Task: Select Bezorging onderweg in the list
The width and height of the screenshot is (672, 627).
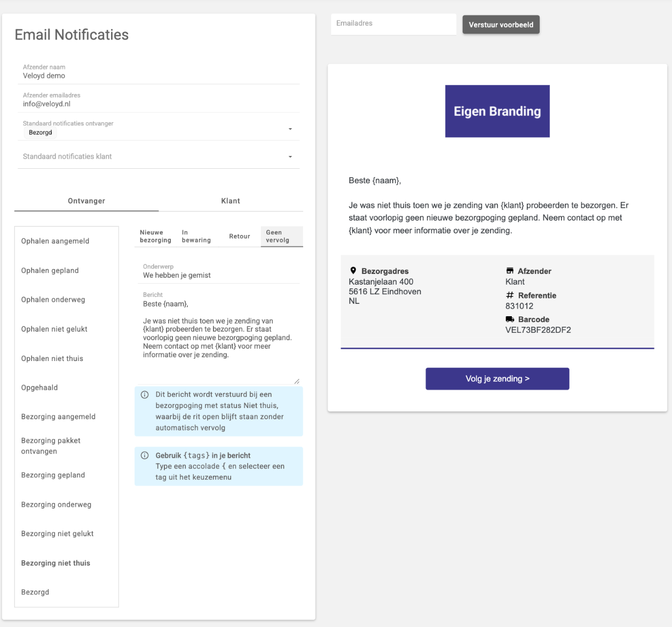Action: click(67, 505)
